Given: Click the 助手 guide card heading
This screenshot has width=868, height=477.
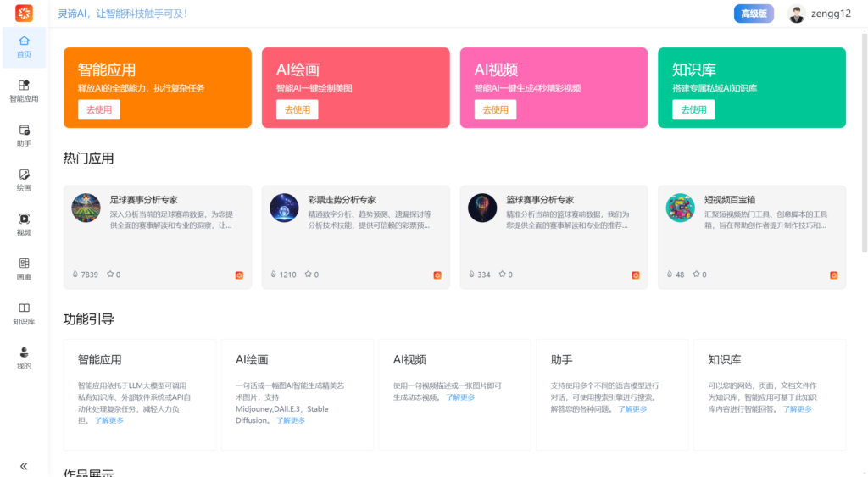Looking at the screenshot, I should pos(561,360).
